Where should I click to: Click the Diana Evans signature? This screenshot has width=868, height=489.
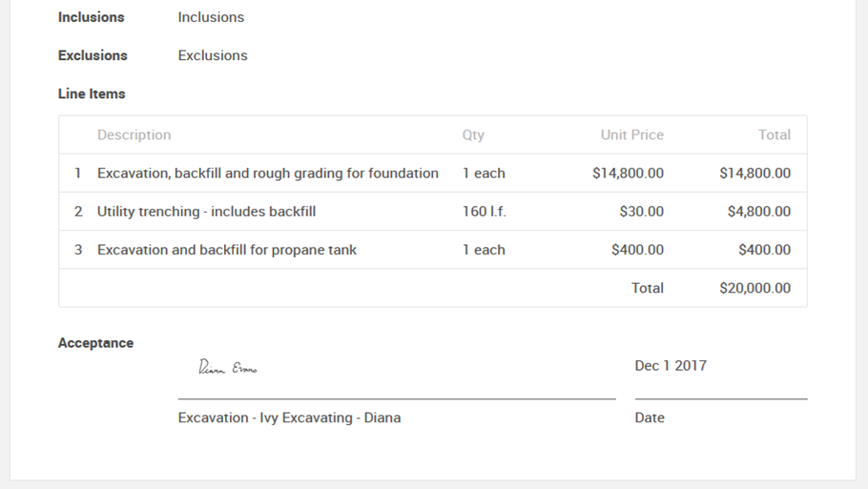tap(227, 367)
